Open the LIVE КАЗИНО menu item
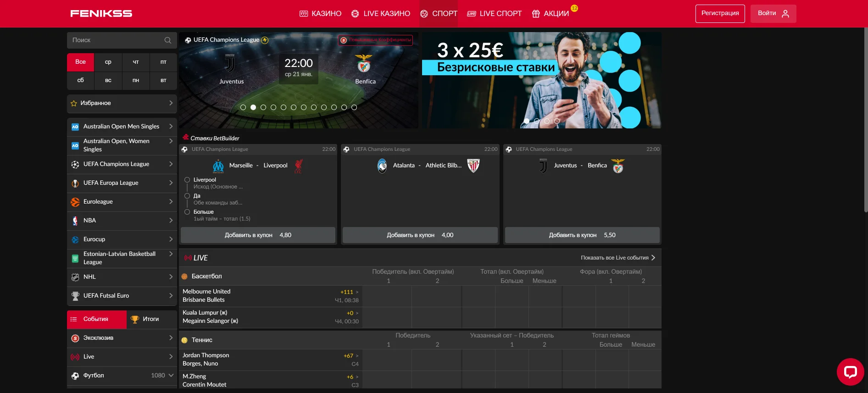The height and width of the screenshot is (393, 868). [381, 14]
